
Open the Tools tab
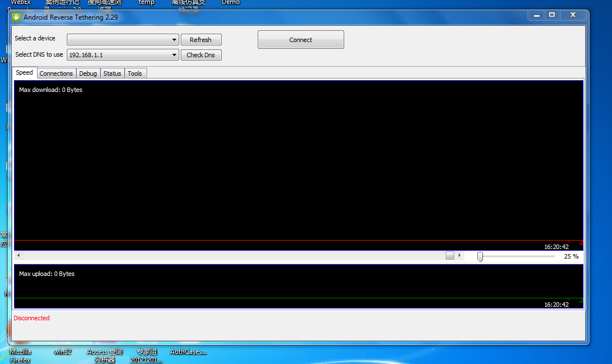[x=135, y=73]
